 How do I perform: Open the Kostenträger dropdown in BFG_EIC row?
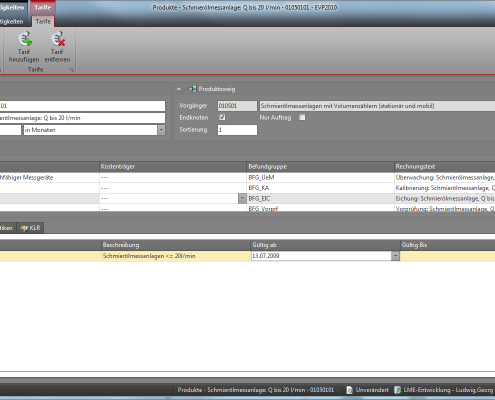pos(242,199)
